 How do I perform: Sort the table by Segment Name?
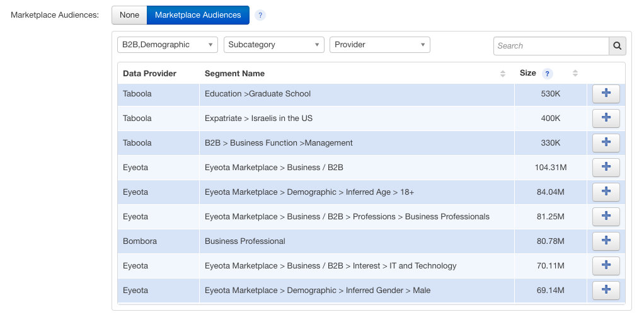coord(502,74)
